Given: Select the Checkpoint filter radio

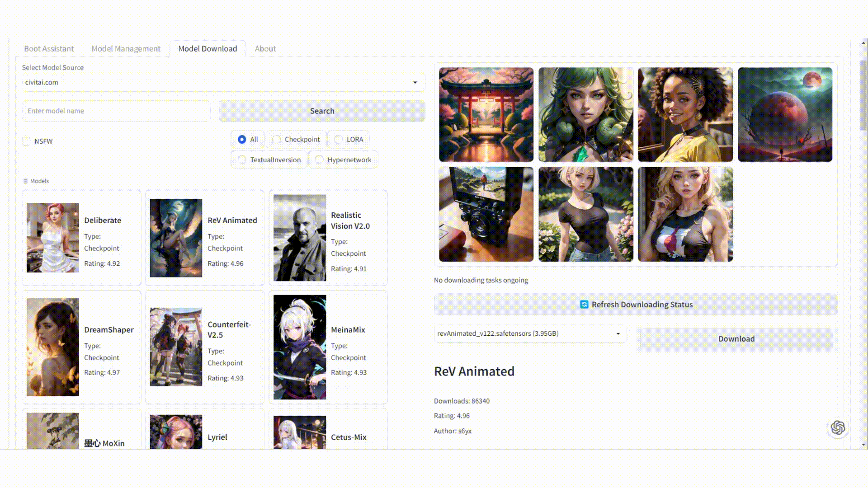Looking at the screenshot, I should click(276, 140).
